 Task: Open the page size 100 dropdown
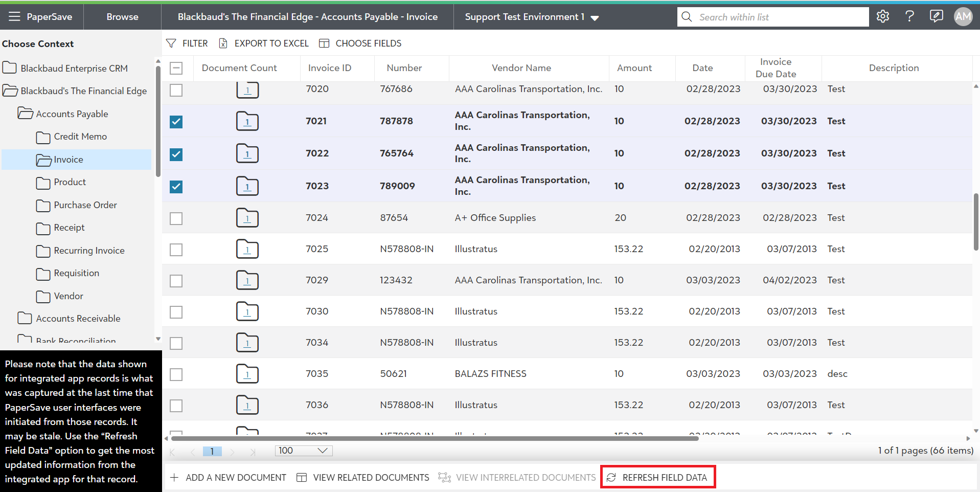(x=304, y=451)
